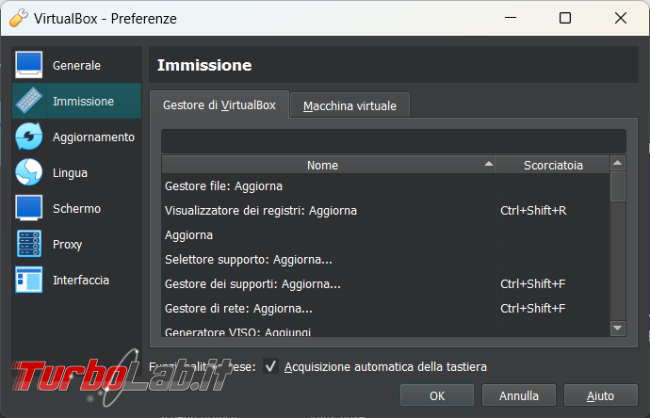Open the Generale settings icon
Viewport: 650px width, 418px height.
(x=29, y=65)
